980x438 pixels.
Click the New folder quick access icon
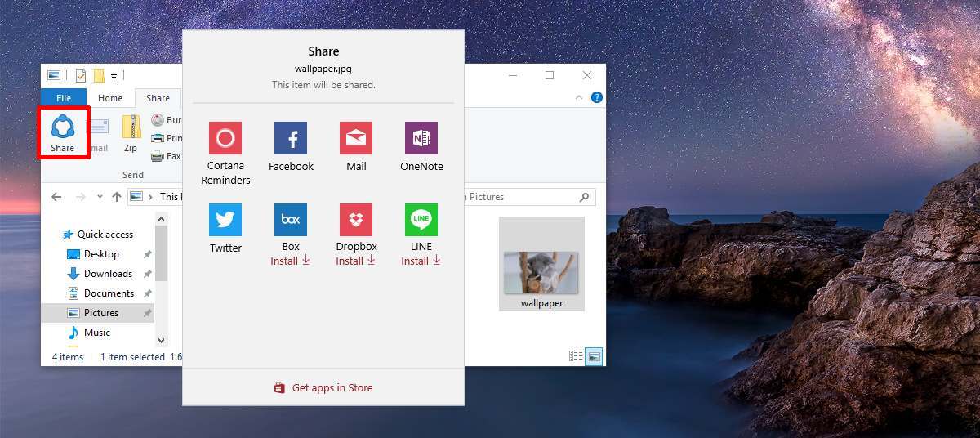click(x=99, y=76)
